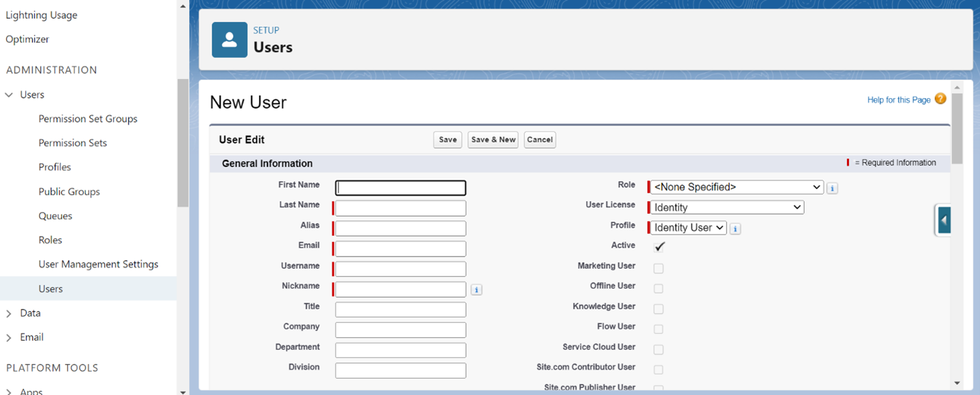Click the Save & New button
Viewport: 980px width, 395px height.
493,140
